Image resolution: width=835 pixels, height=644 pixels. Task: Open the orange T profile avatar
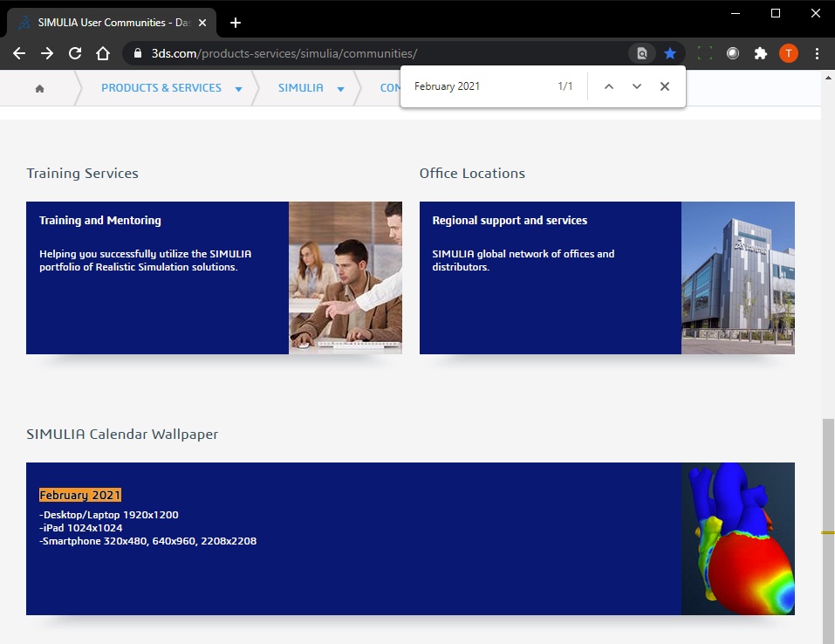[x=789, y=53]
